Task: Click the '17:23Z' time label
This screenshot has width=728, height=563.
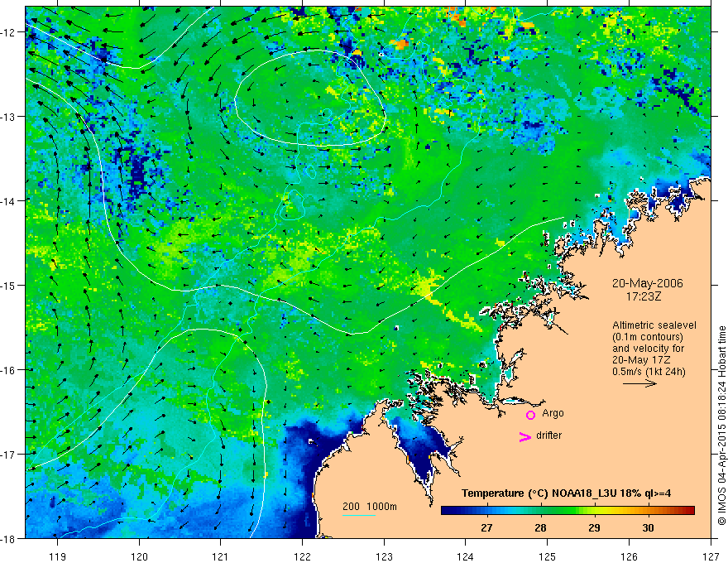Action: (x=643, y=296)
